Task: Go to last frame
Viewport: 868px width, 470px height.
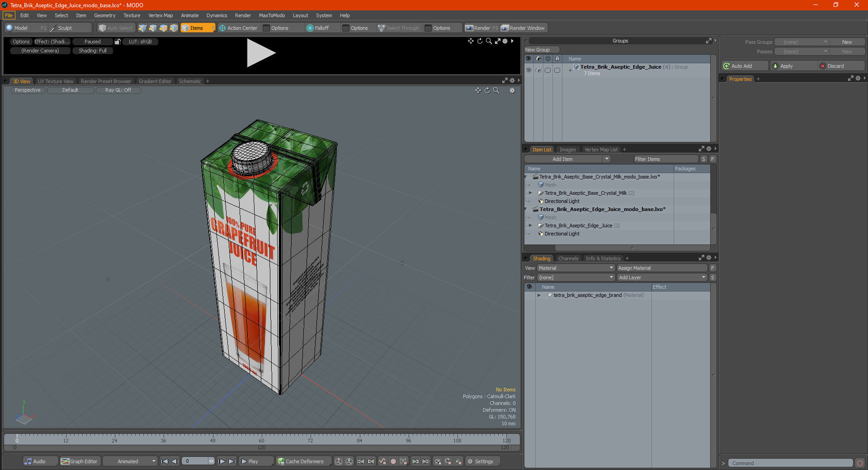Action: coord(232,461)
